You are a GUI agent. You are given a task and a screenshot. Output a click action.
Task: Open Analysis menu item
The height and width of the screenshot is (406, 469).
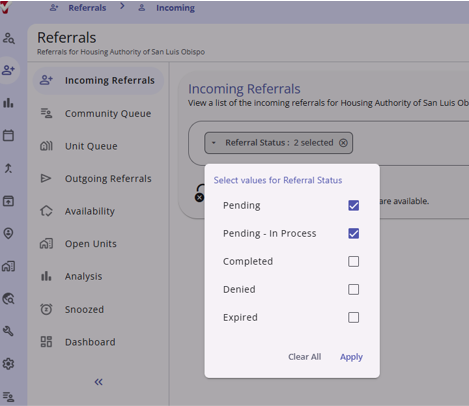pyautogui.click(x=98, y=276)
